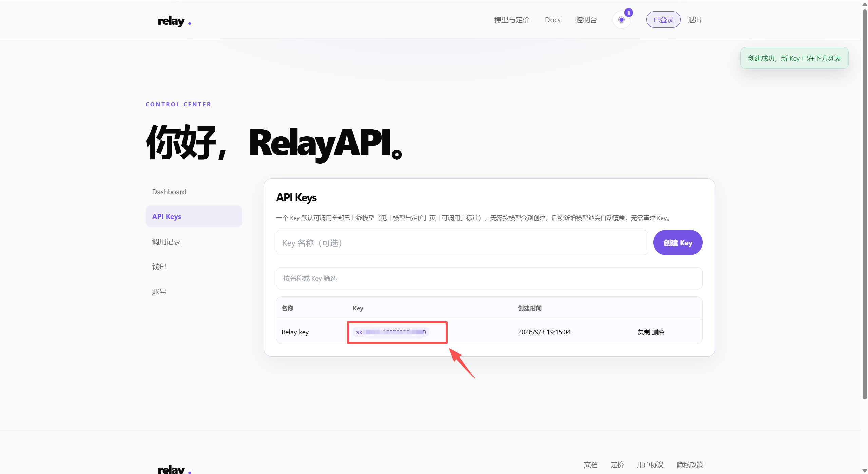Open the 文档 footer link
The width and height of the screenshot is (868, 474).
point(591,465)
